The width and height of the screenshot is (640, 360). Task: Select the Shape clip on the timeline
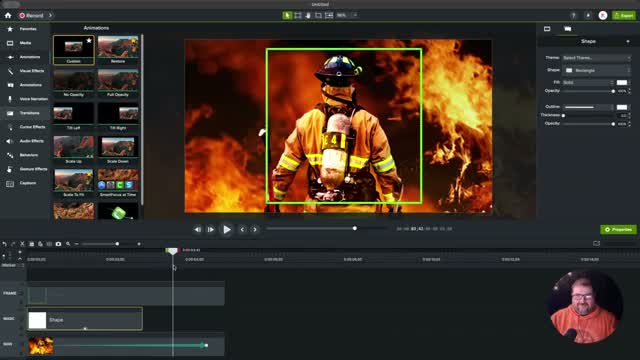pos(85,319)
